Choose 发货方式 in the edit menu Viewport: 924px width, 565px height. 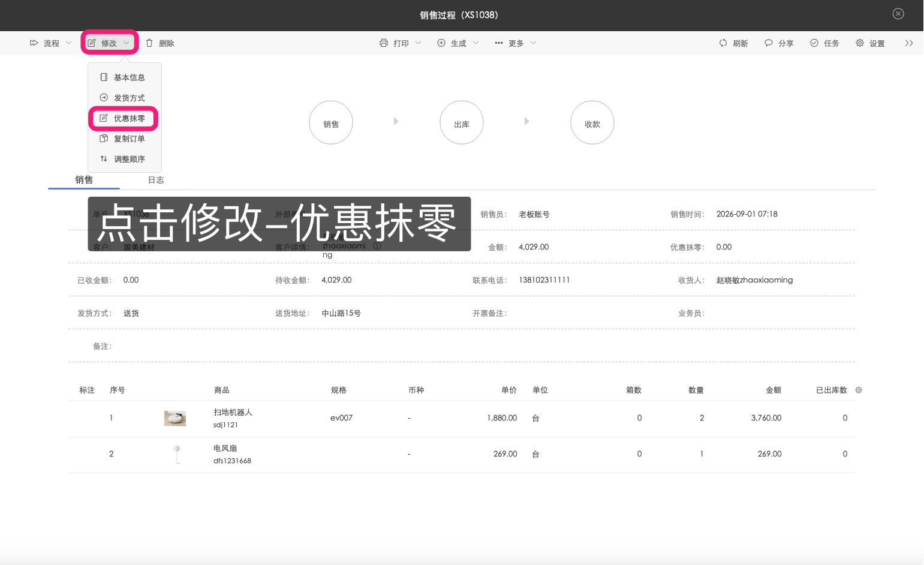pos(125,98)
